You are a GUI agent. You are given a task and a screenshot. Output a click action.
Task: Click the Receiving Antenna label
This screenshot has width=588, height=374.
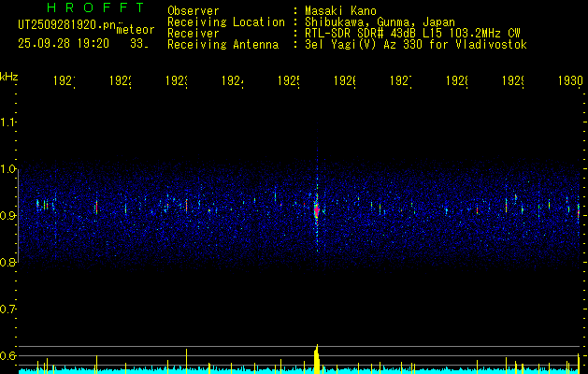click(x=223, y=45)
